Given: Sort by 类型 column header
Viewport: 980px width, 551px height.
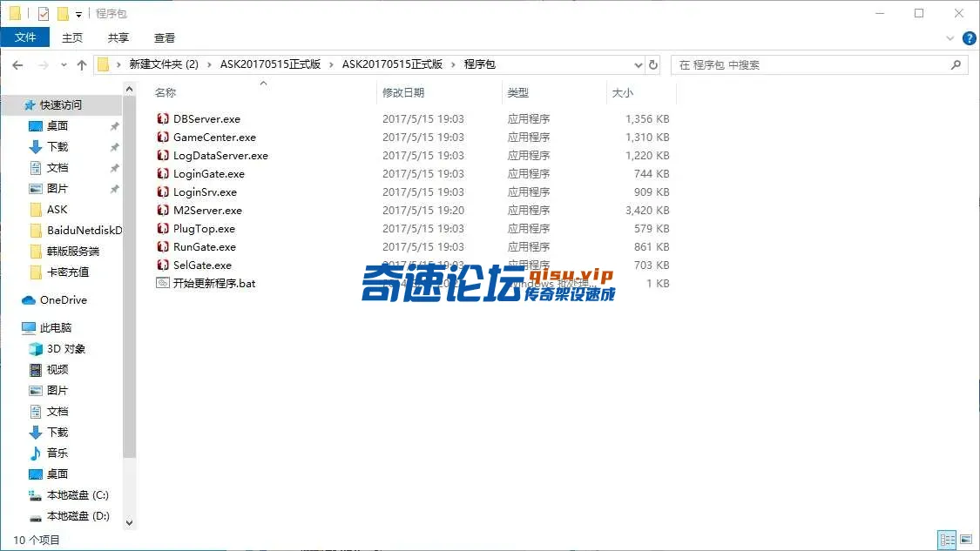Looking at the screenshot, I should point(517,92).
